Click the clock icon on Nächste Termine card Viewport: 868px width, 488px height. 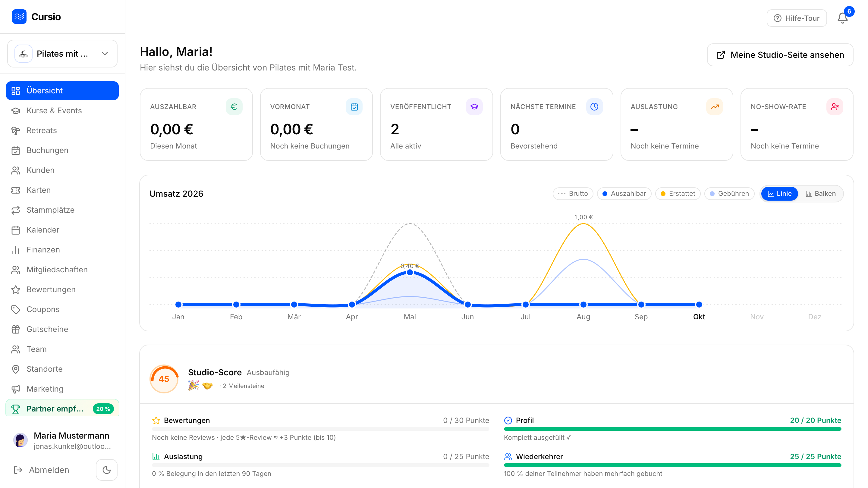pos(594,107)
